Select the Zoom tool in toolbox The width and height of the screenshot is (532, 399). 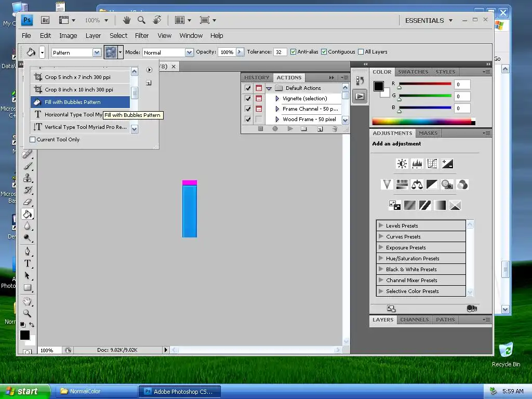coord(28,313)
